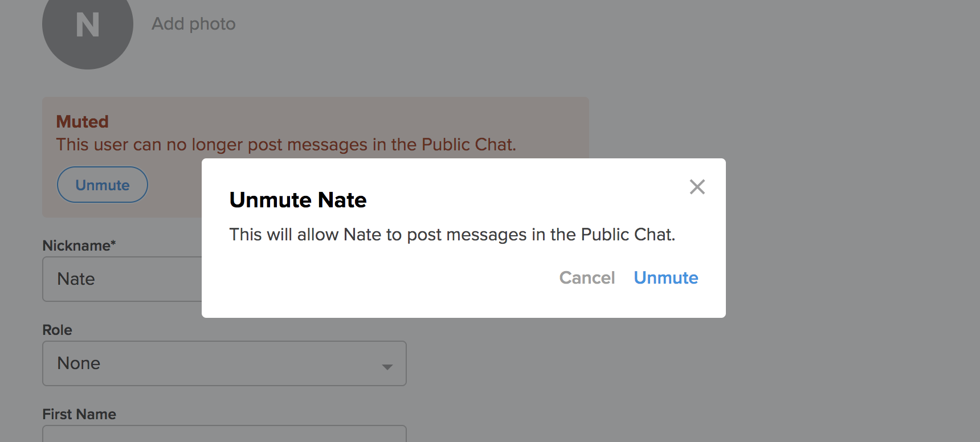The width and height of the screenshot is (980, 442).
Task: Close the Unmute Nate dialog with X
Action: click(x=697, y=187)
